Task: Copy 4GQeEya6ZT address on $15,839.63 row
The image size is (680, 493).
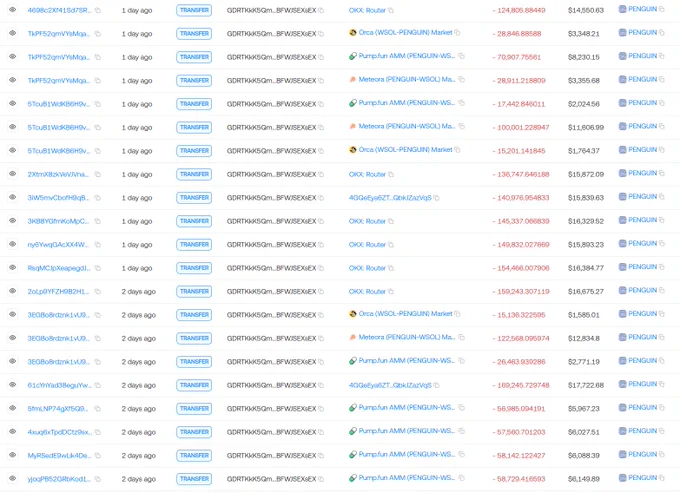Action: tap(436, 198)
